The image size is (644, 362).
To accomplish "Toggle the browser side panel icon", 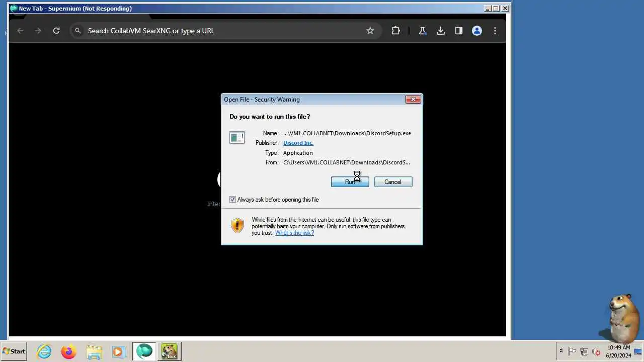I will pyautogui.click(x=459, y=31).
